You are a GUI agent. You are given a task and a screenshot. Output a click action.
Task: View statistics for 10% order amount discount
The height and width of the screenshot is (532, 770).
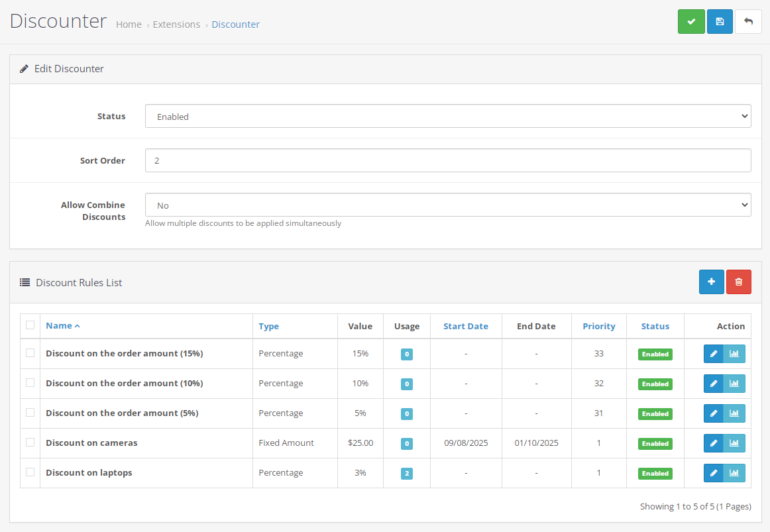(x=734, y=384)
